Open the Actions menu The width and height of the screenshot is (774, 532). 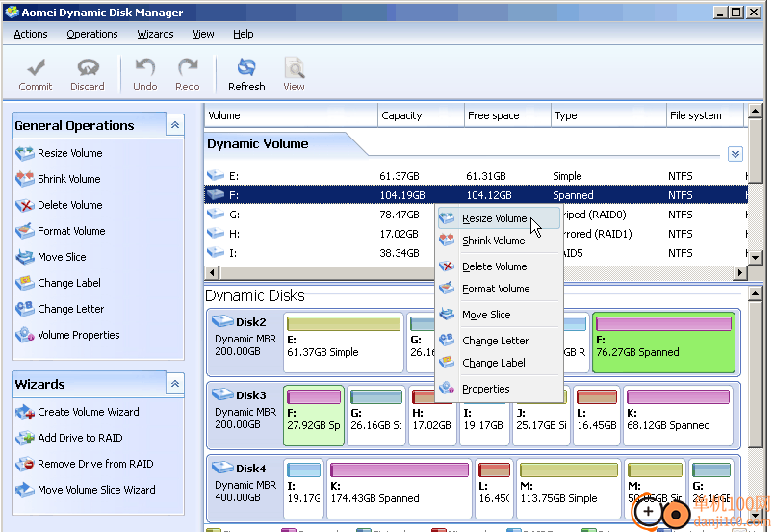(31, 34)
